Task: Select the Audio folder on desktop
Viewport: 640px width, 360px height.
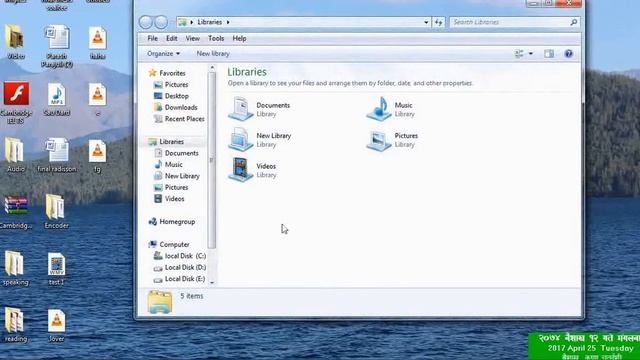Action: 15,155
